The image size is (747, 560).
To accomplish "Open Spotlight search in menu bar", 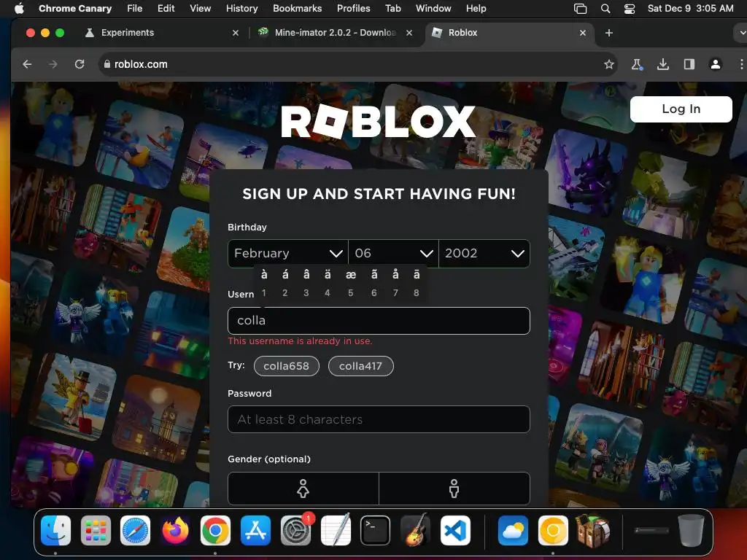I will tap(605, 9).
